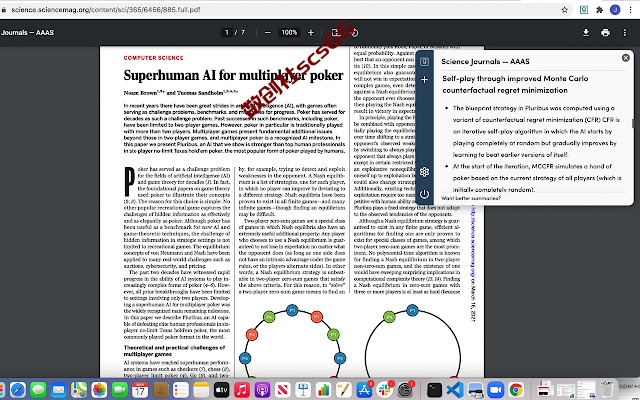This screenshot has width=640, height=400.
Task: Open Contacts from the dock
Action: coord(160,390)
